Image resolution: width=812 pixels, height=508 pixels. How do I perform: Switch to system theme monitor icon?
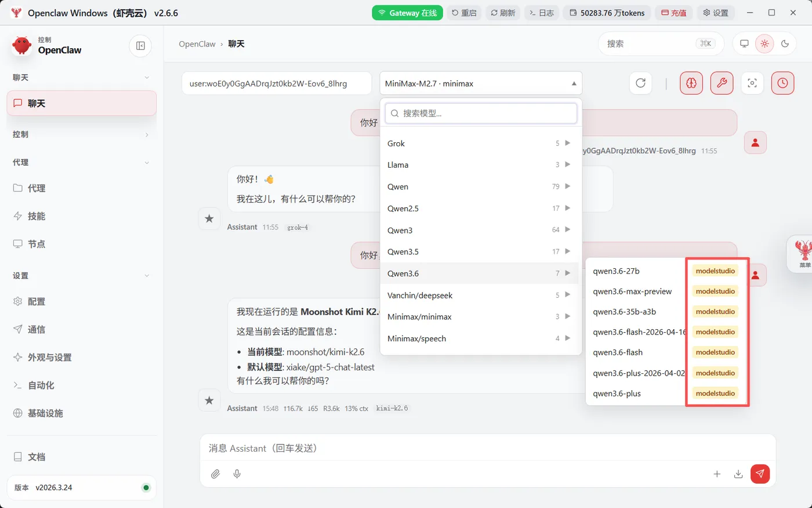pos(744,44)
